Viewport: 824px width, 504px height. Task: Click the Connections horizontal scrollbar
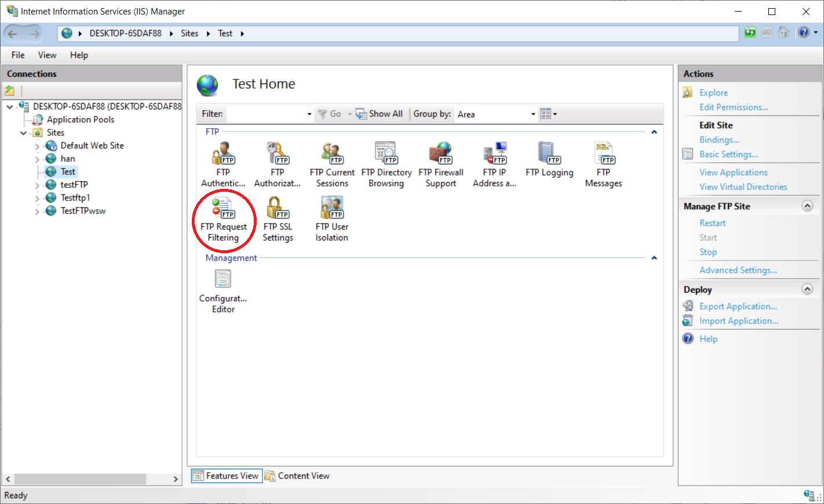(x=80, y=479)
